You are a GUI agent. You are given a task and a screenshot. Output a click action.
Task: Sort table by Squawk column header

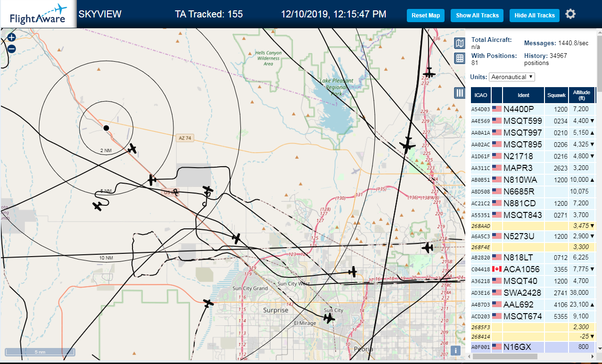point(556,95)
